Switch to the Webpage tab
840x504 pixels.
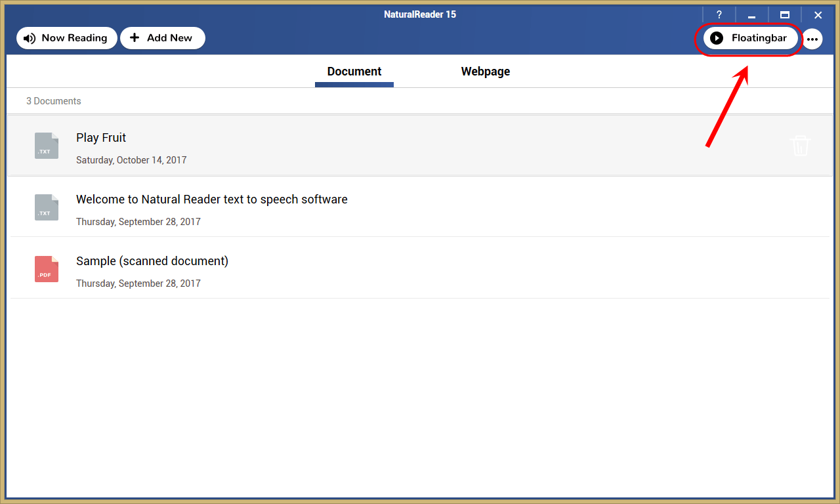coord(486,72)
